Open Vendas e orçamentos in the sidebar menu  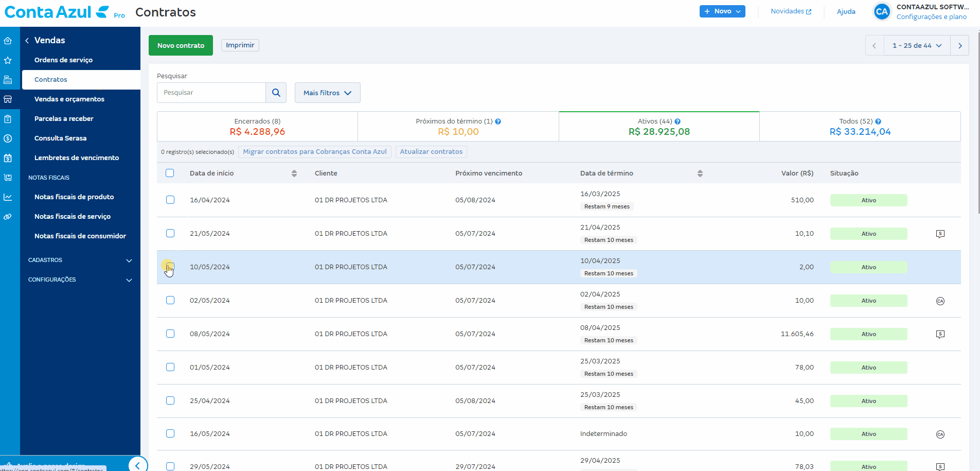click(69, 99)
